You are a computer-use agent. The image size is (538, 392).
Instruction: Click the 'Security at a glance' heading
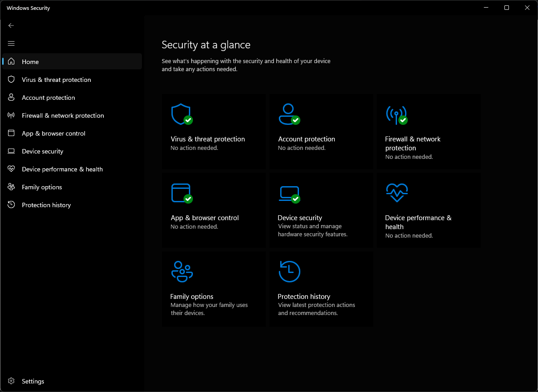click(206, 45)
